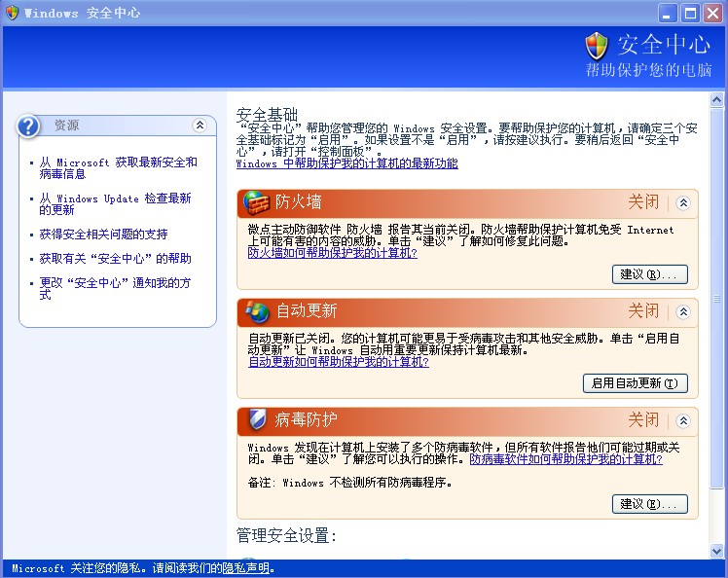Open link Windows 中帮助保护我的计算机的最新功能

[347, 163]
